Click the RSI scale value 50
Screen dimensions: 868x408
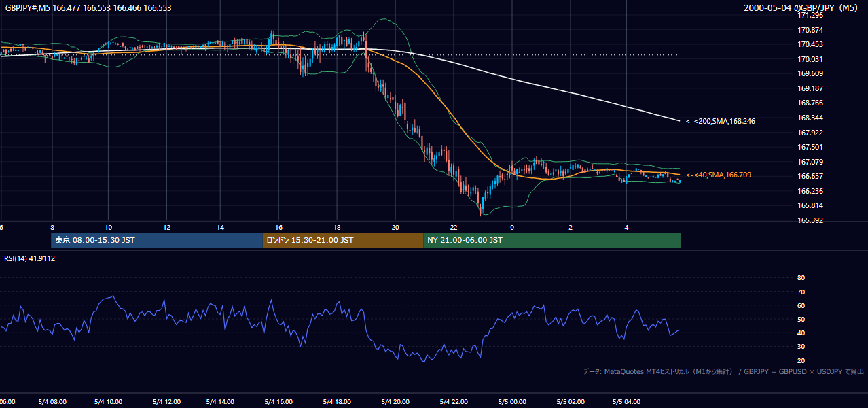(801, 319)
